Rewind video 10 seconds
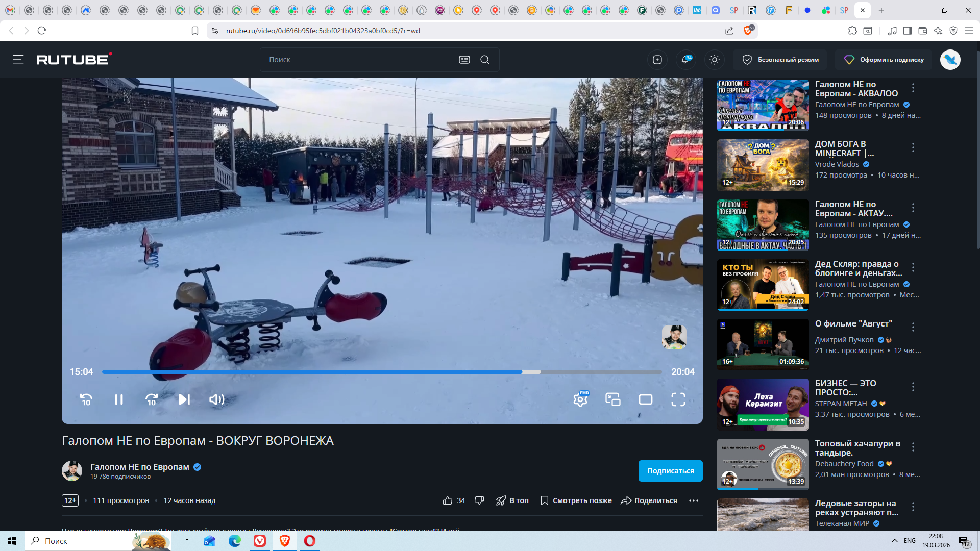This screenshot has height=551, width=980. click(x=86, y=399)
